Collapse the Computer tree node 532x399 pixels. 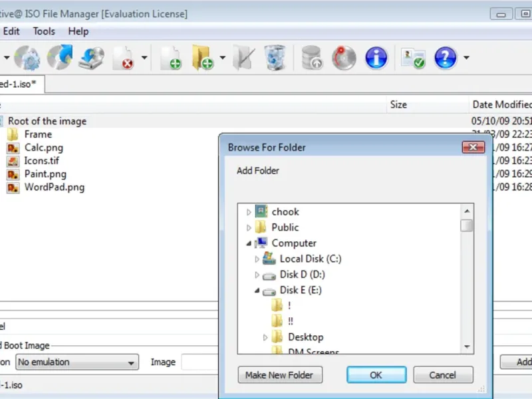(249, 243)
